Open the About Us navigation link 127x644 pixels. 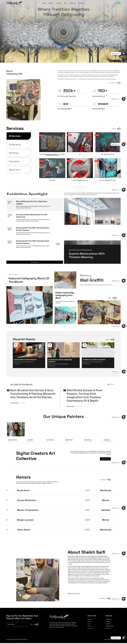[51, 3]
